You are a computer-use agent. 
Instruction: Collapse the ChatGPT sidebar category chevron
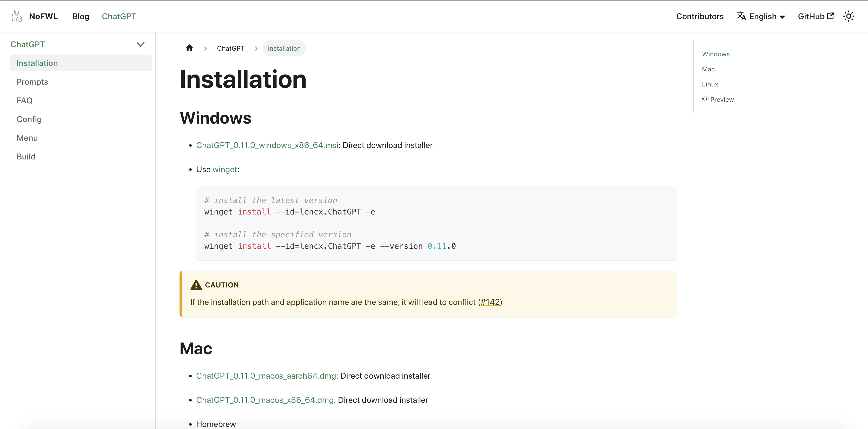[x=141, y=44]
